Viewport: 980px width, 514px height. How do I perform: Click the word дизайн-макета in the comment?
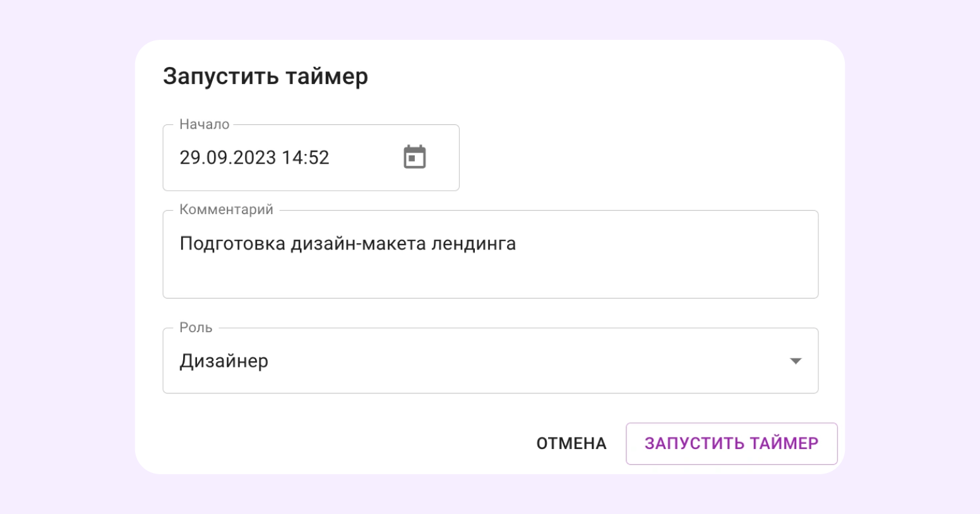click(359, 244)
